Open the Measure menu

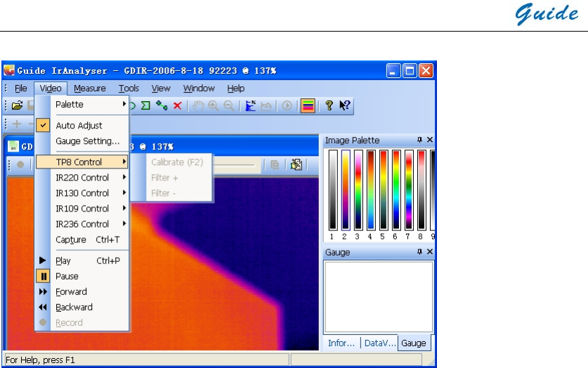click(90, 88)
